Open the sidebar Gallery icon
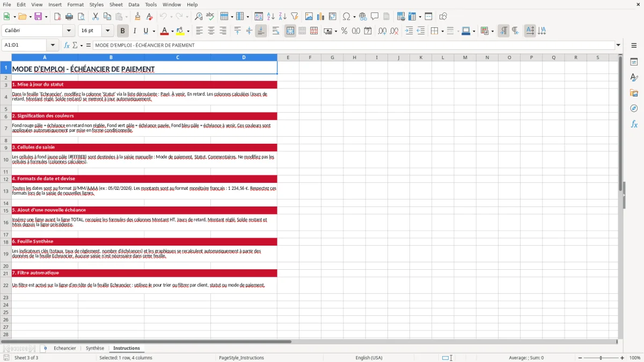This screenshot has height=362, width=644. pyautogui.click(x=634, y=93)
